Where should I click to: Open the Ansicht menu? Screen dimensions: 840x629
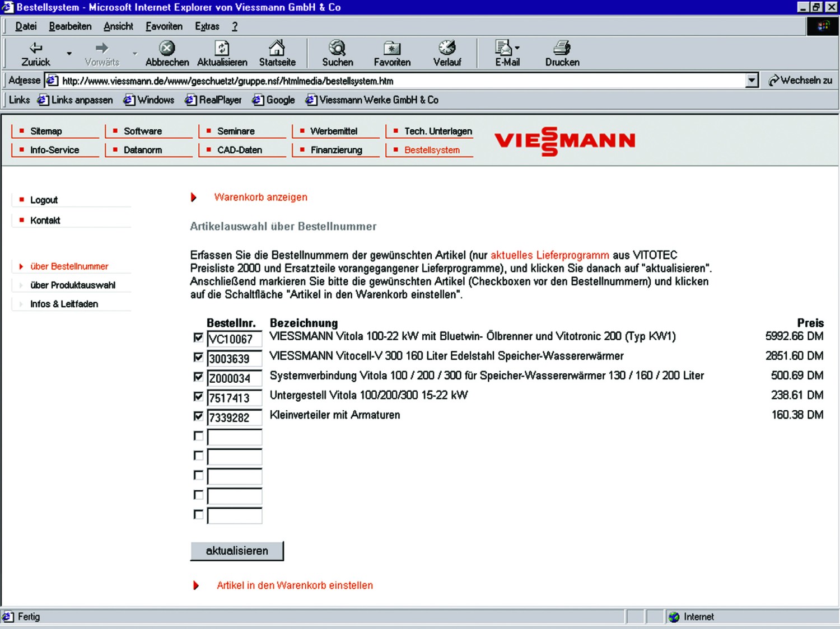coord(118,26)
